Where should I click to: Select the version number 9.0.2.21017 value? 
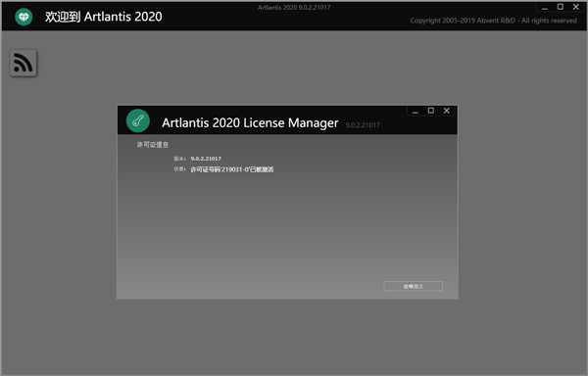[206, 159]
